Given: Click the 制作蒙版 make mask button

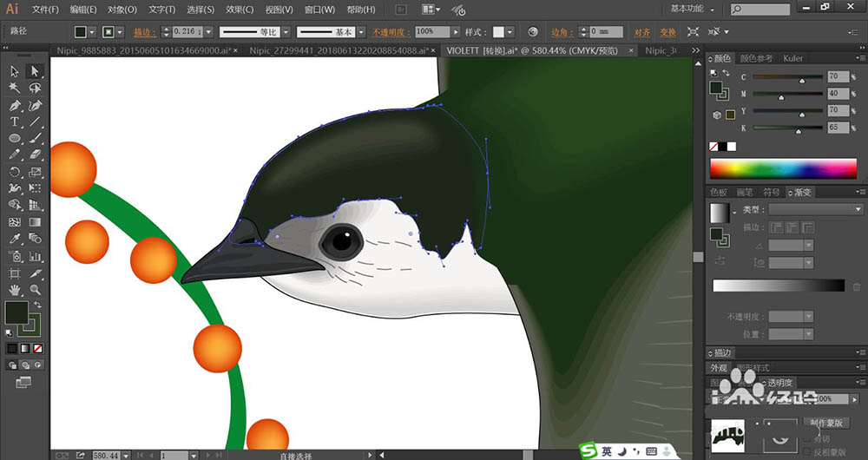Looking at the screenshot, I should 826,423.
